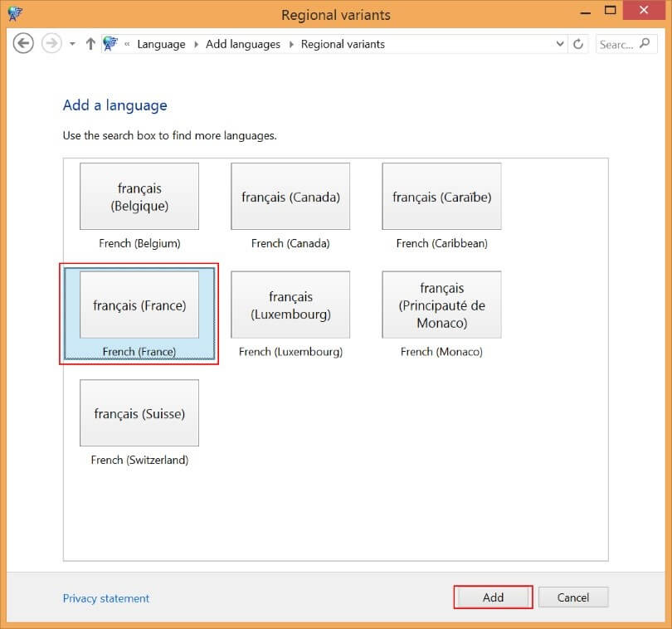Click the Forward navigation arrow

pos(51,44)
